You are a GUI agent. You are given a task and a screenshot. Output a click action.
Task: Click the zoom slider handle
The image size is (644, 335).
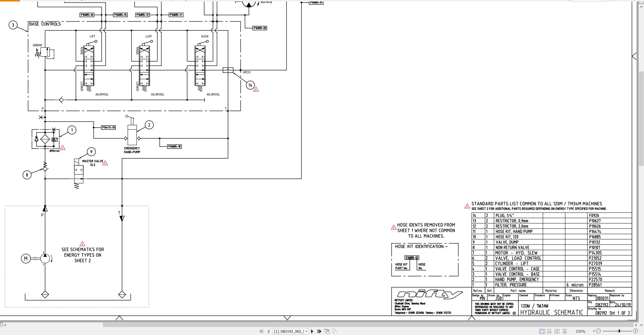point(619,331)
